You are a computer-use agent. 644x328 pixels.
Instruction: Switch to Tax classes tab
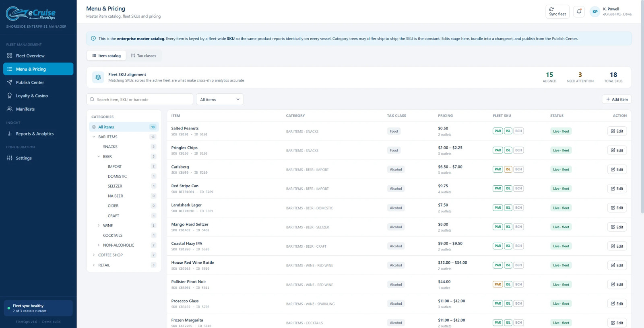point(144,55)
